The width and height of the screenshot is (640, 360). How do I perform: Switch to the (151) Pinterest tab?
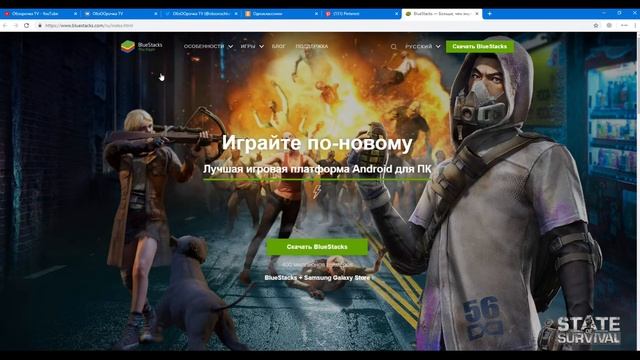(362, 13)
